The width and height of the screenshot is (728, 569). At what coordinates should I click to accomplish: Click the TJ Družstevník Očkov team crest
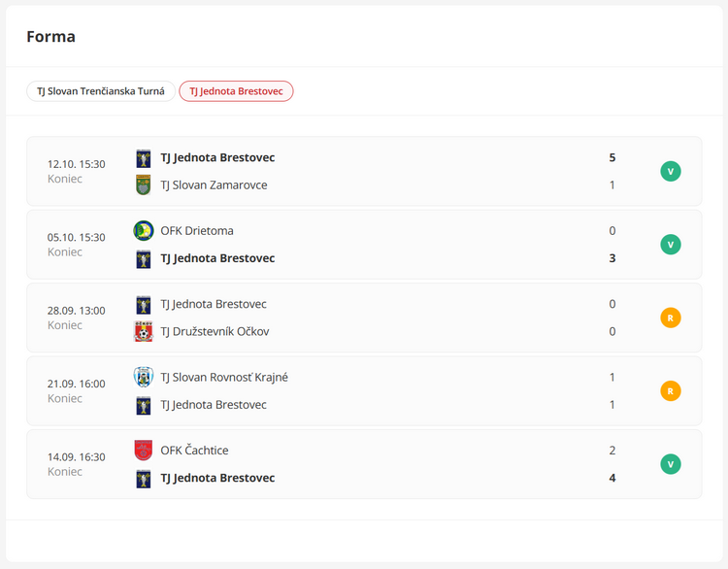144,331
